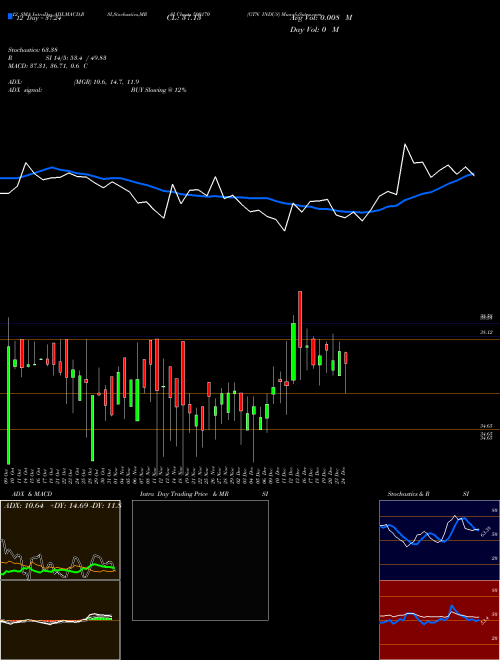This screenshot has height=660, width=500.
Task: Click the 'Intra Day Trading Price & MR' title
Action: click(x=184, y=494)
